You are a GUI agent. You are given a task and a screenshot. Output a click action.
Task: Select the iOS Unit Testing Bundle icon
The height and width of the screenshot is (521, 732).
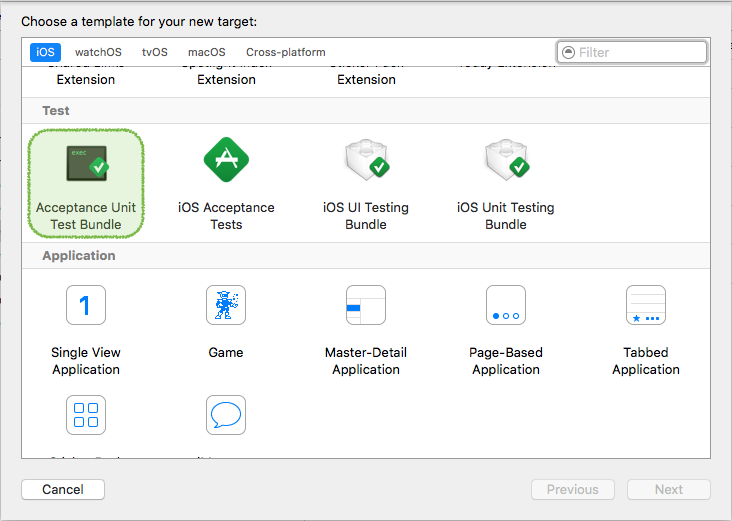pos(507,159)
